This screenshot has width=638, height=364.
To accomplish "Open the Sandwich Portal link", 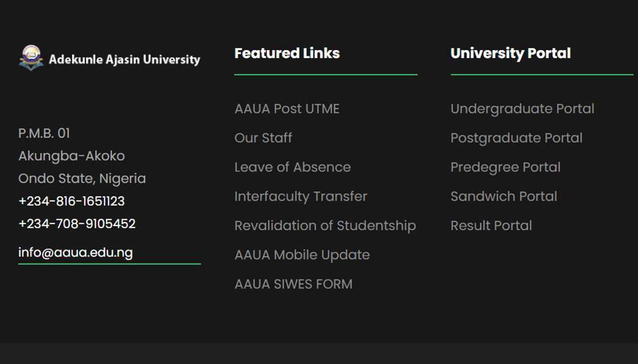I will click(x=504, y=197).
